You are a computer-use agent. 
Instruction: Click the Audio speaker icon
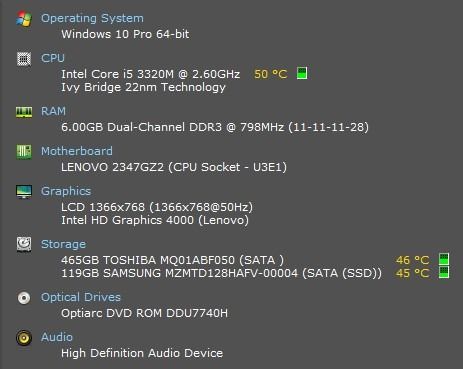24,338
